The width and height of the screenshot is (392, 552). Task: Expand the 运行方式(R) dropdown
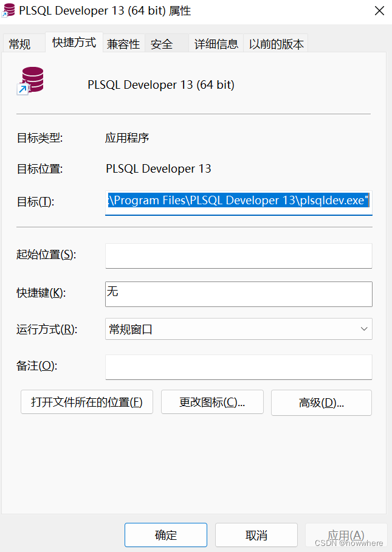239,329
